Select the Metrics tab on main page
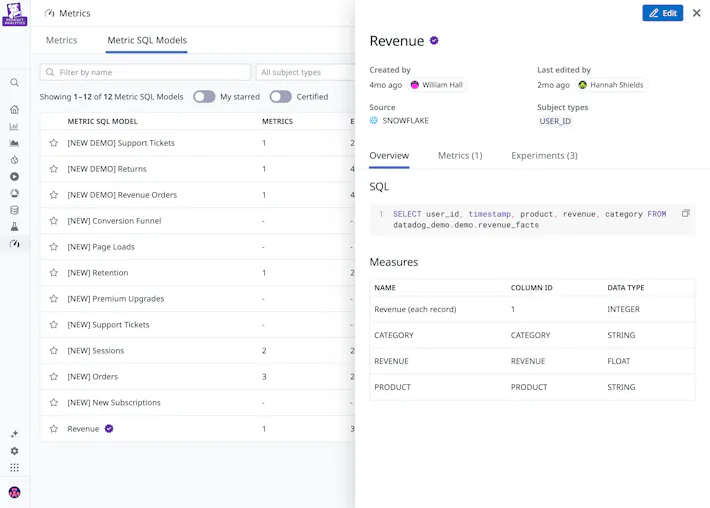The height and width of the screenshot is (508, 710). [62, 40]
